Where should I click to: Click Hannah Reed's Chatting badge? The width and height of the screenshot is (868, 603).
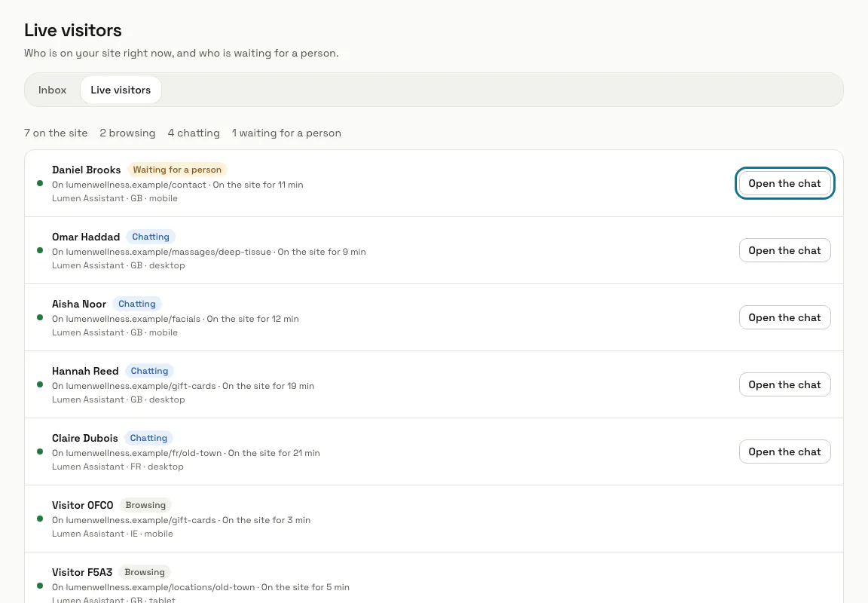(x=149, y=370)
